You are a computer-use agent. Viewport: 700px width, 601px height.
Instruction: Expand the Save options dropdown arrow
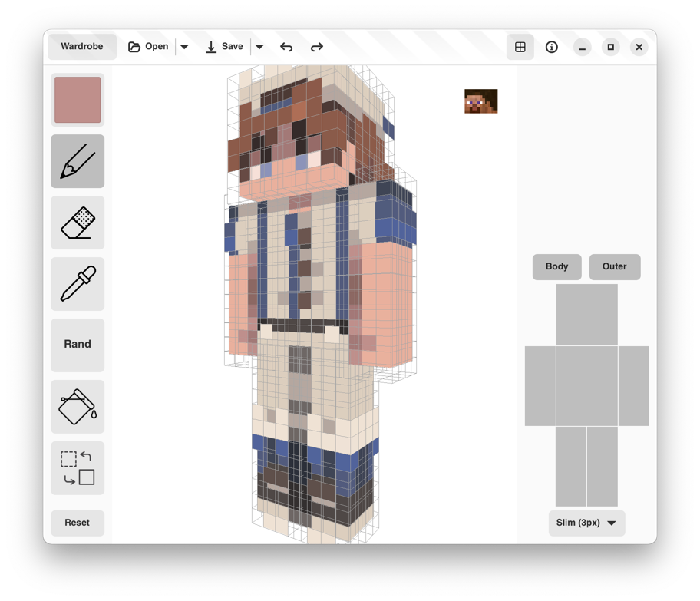259,46
